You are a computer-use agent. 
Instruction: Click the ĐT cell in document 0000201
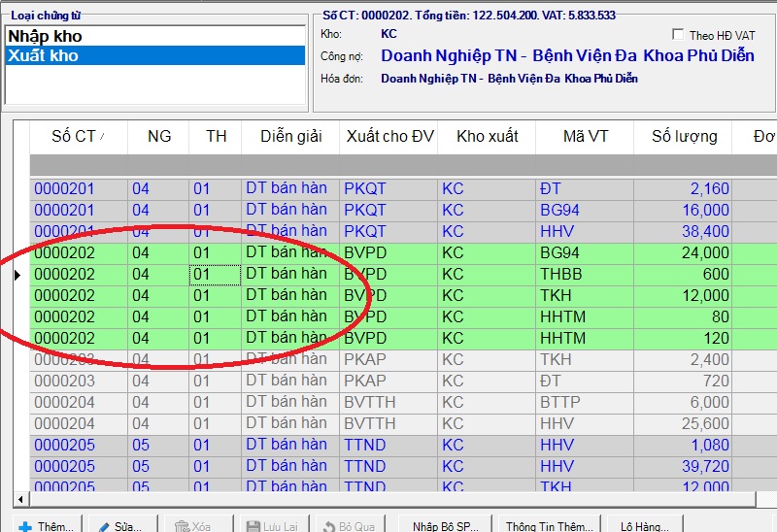point(586,188)
